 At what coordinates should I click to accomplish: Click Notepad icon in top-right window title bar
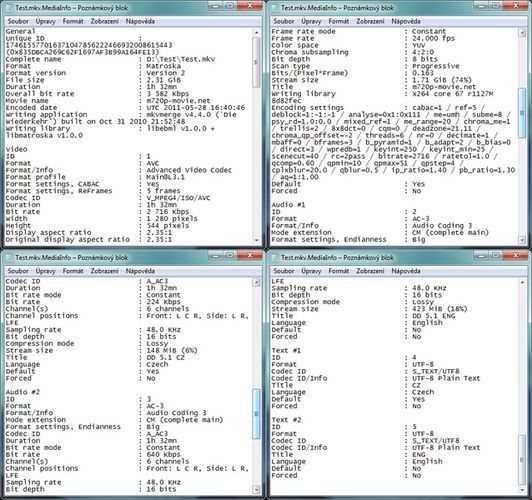(274, 8)
